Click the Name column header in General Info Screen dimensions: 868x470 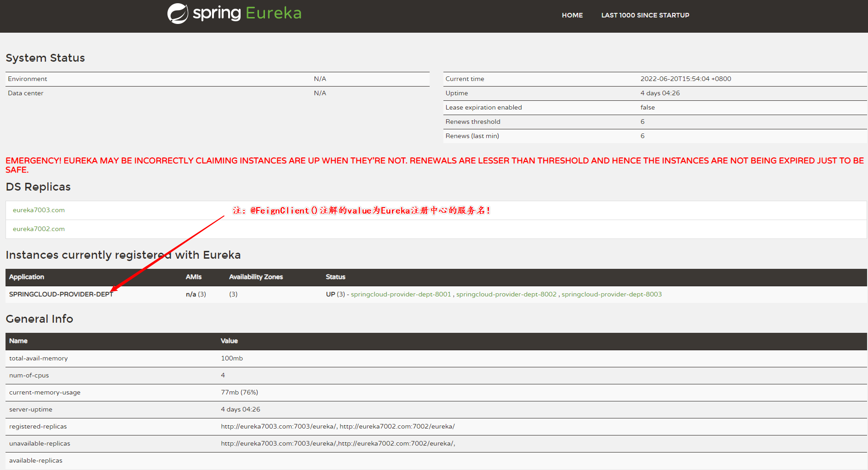coord(18,341)
